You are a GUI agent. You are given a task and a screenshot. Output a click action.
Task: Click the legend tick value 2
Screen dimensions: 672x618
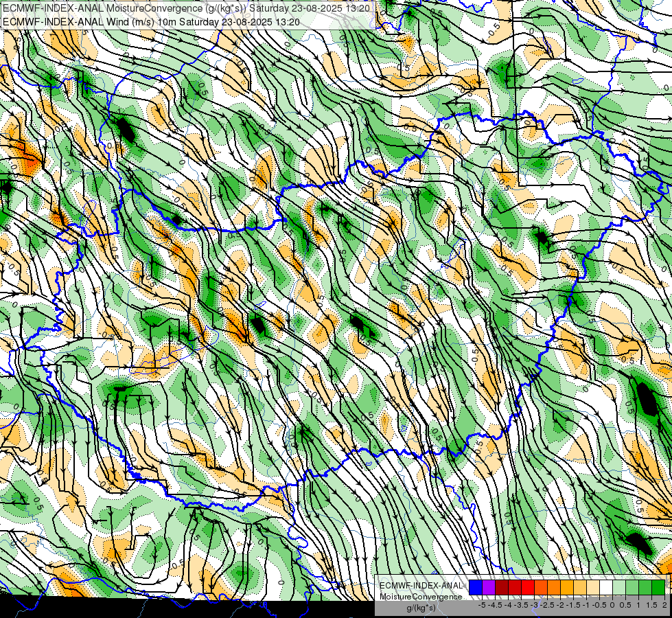coord(664,605)
